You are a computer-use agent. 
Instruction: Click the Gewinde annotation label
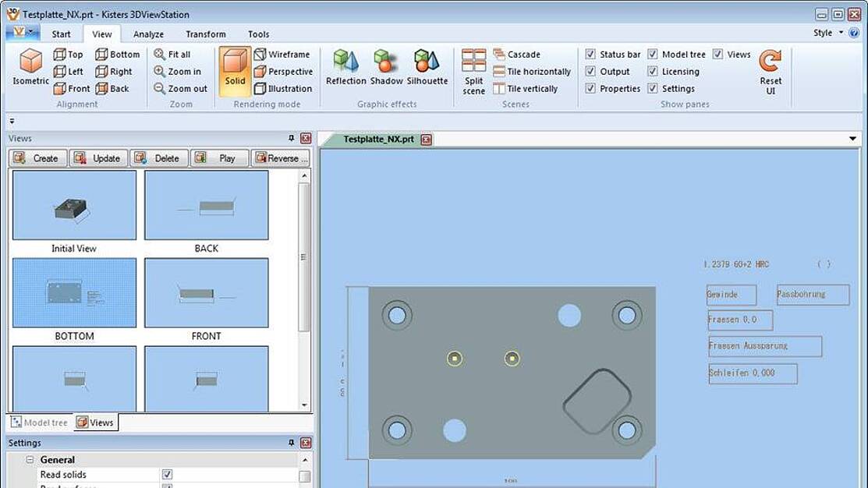pos(732,295)
